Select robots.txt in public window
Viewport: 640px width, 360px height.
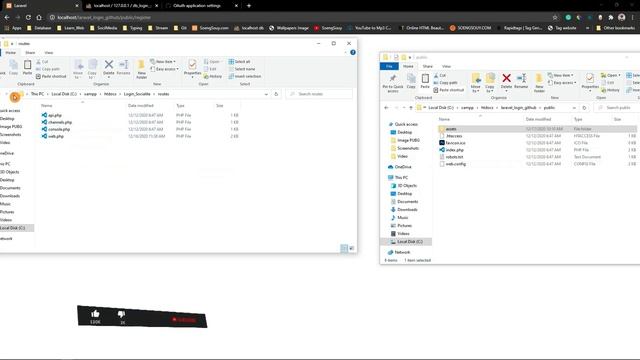point(451,157)
